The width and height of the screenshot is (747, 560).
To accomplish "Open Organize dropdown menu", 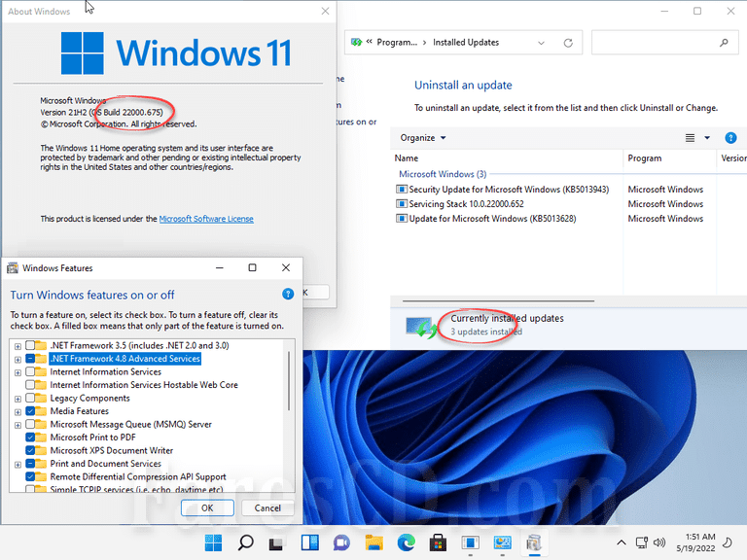I will [422, 138].
